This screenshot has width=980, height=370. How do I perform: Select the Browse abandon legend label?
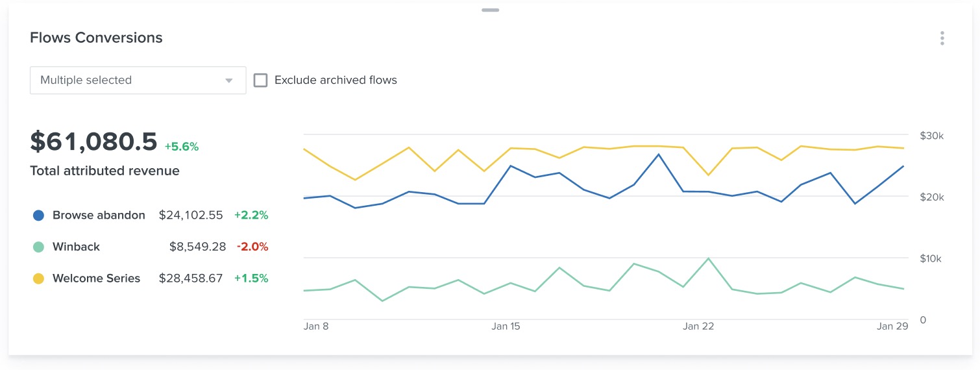(x=99, y=215)
